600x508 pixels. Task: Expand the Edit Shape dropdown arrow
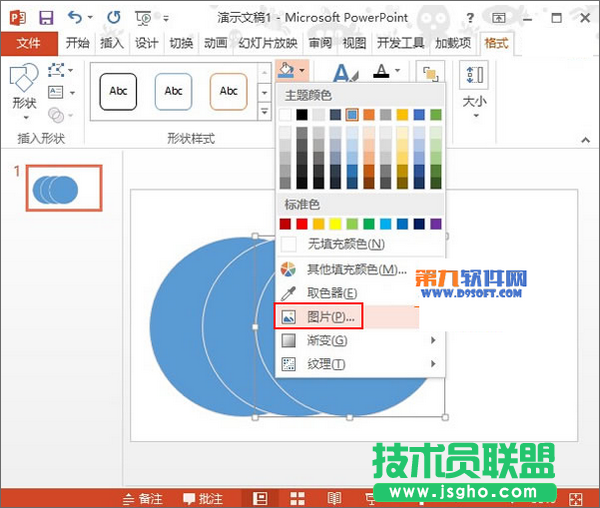coord(71,70)
